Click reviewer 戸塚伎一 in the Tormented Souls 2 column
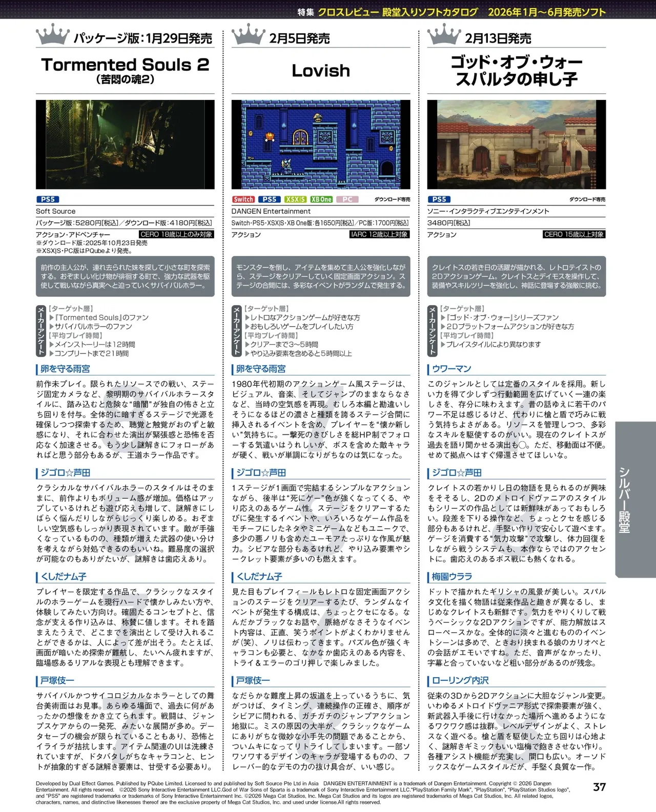The height and width of the screenshot is (812, 656). coord(57,681)
